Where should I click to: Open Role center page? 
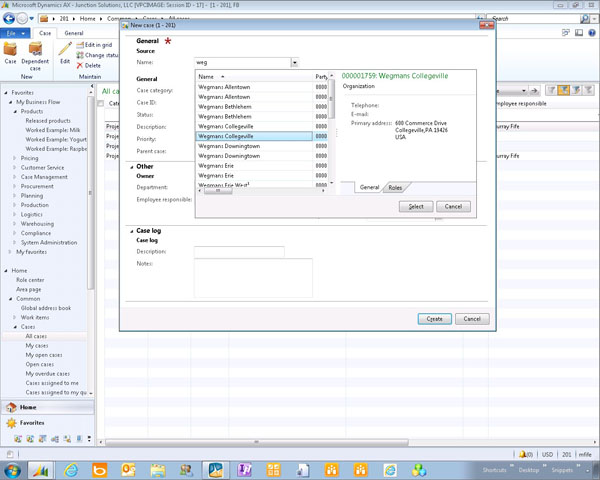point(30,280)
